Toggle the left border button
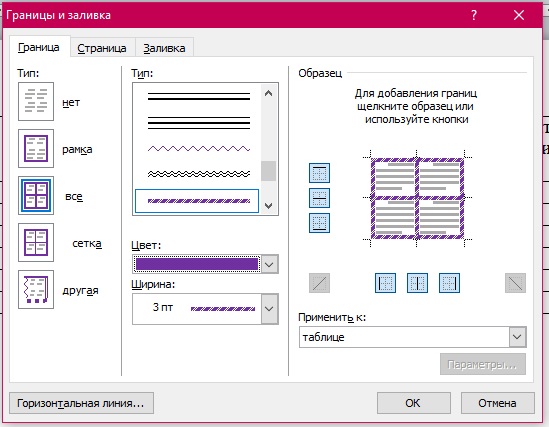The image size is (549, 427). [385, 283]
